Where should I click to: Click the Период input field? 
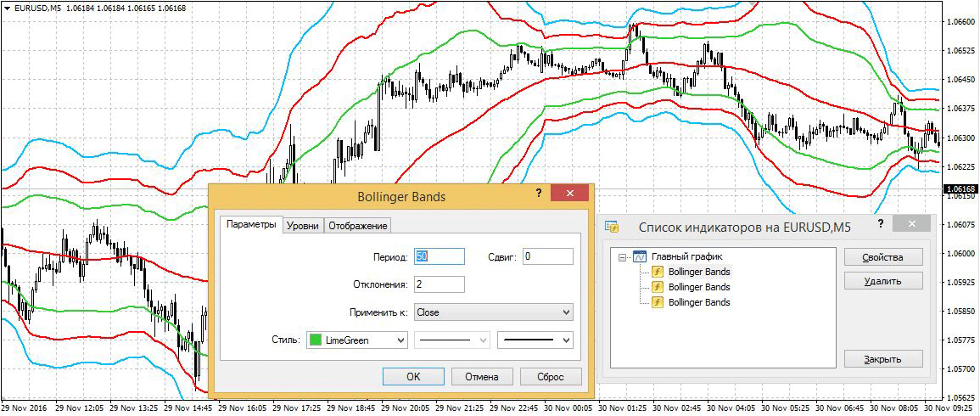coord(439,256)
